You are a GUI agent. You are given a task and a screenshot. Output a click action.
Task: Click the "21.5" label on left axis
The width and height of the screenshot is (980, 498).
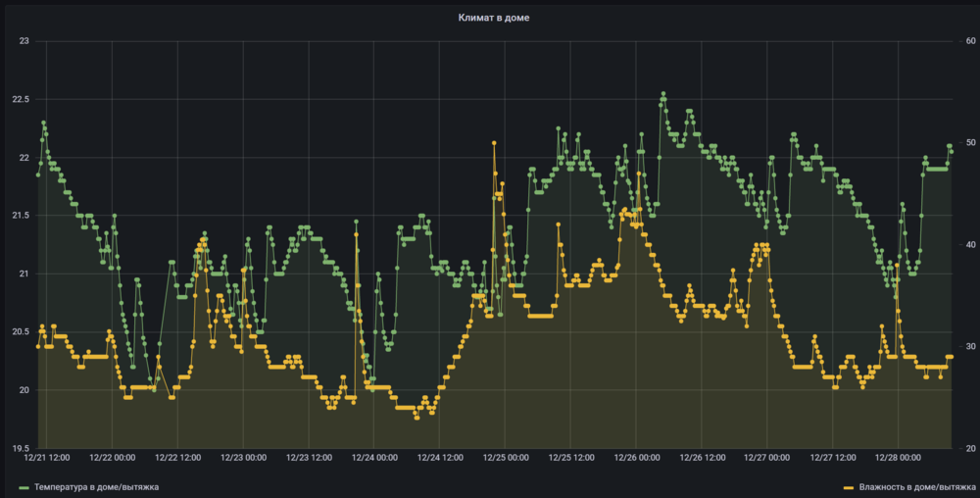point(21,216)
